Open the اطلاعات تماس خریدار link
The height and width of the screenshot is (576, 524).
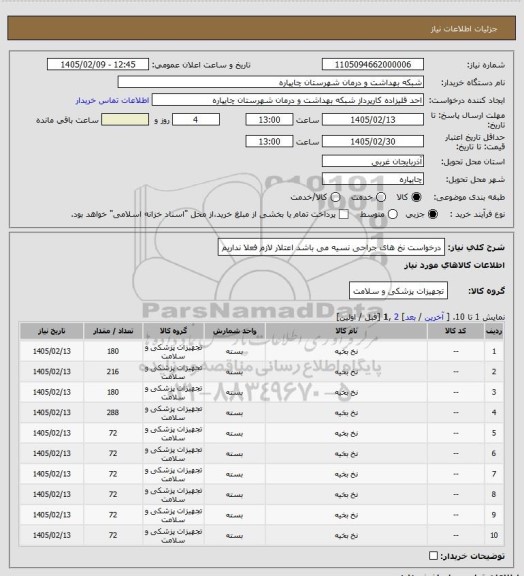(112, 100)
